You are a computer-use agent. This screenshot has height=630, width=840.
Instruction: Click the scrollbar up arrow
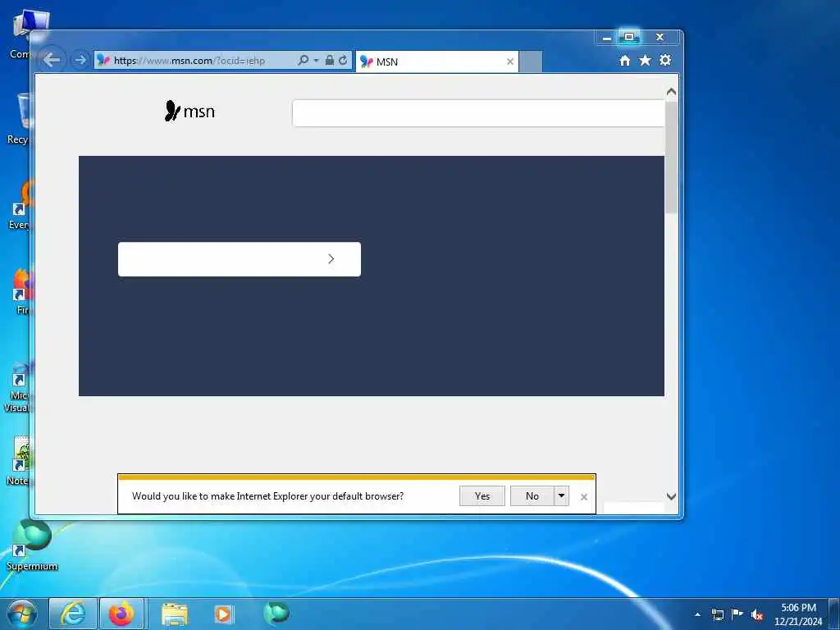click(x=671, y=92)
